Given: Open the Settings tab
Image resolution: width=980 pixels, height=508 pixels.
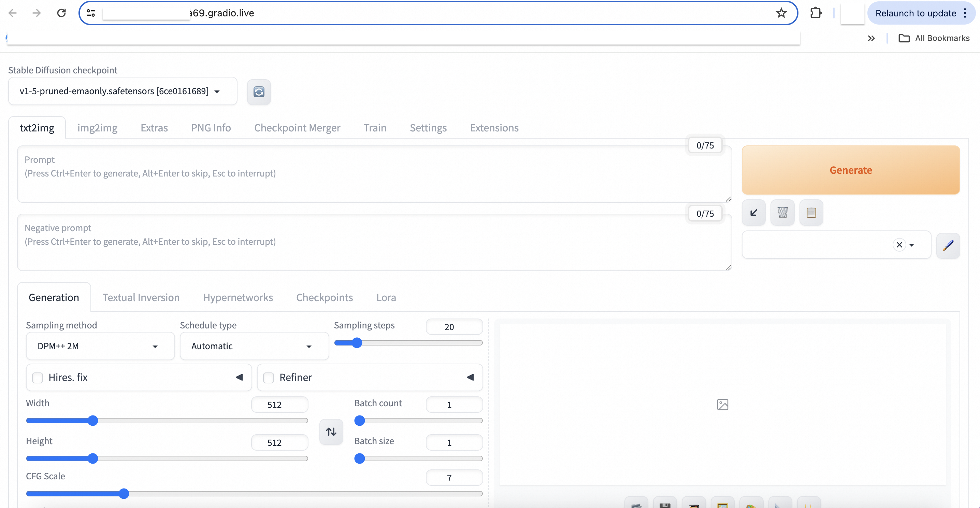Looking at the screenshot, I should (428, 128).
